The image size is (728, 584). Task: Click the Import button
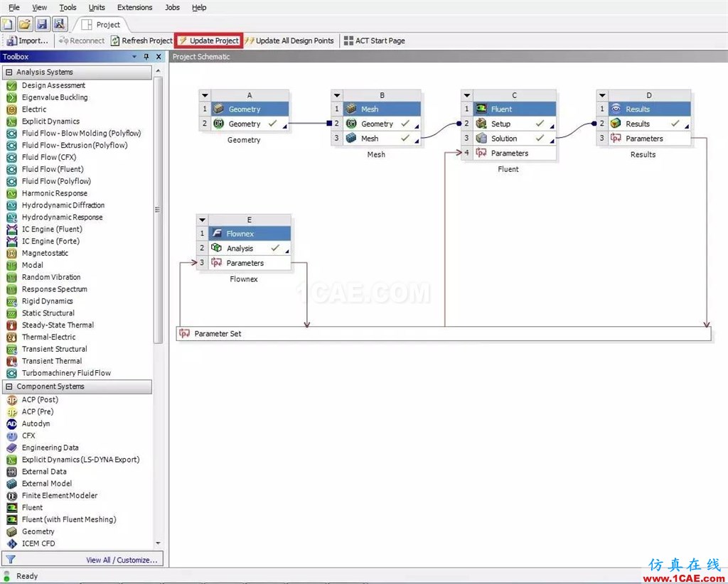27,40
